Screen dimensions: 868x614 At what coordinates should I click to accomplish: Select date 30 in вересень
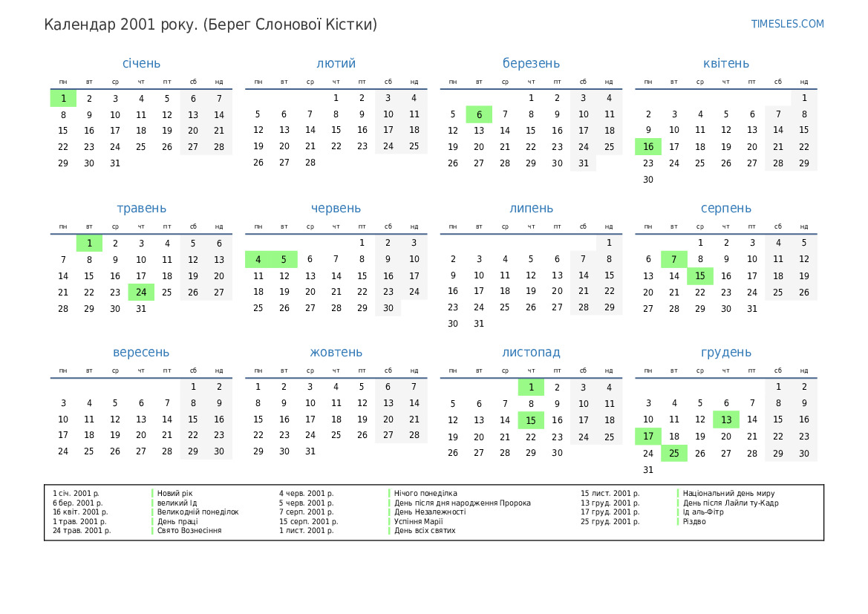[219, 451]
